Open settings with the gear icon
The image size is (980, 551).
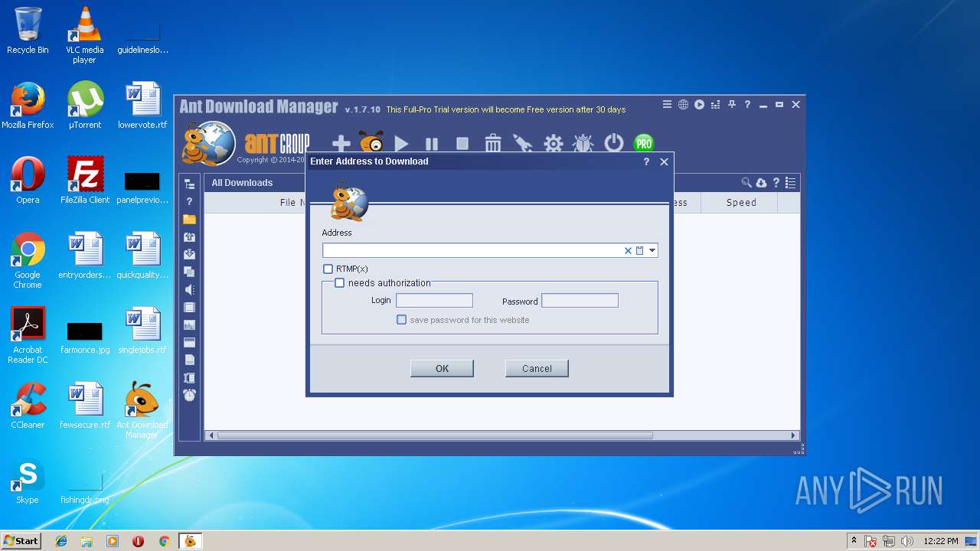(553, 143)
